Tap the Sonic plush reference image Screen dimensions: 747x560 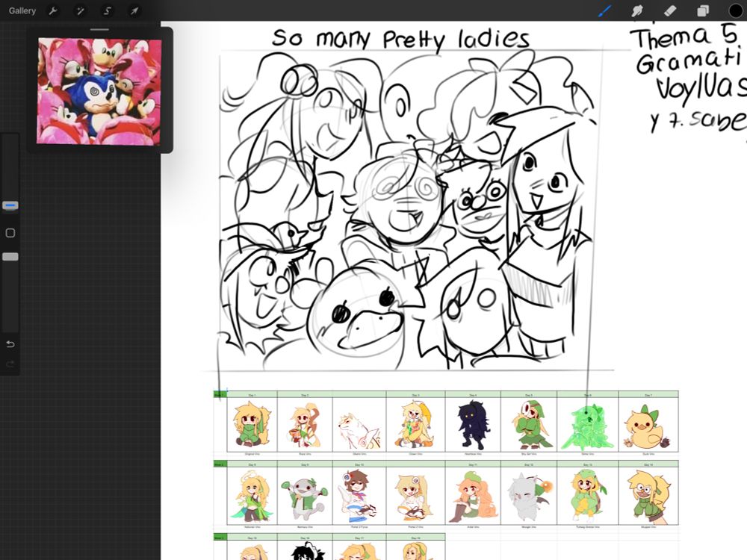[99, 91]
